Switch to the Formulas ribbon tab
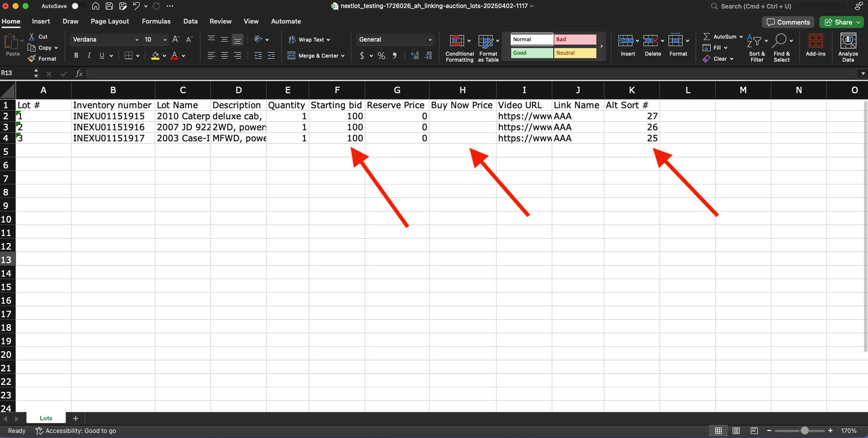Screen dimensions: 868x438 point(156,22)
